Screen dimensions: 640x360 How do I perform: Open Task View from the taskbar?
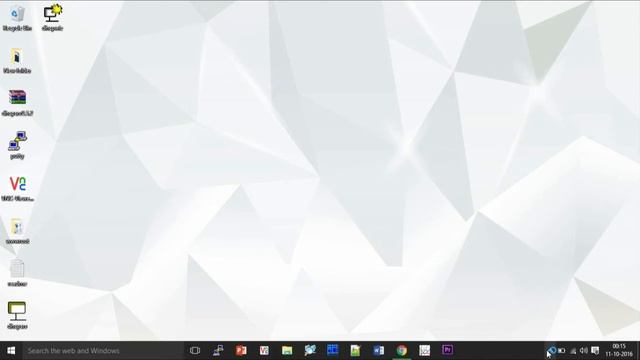pyautogui.click(x=195, y=351)
